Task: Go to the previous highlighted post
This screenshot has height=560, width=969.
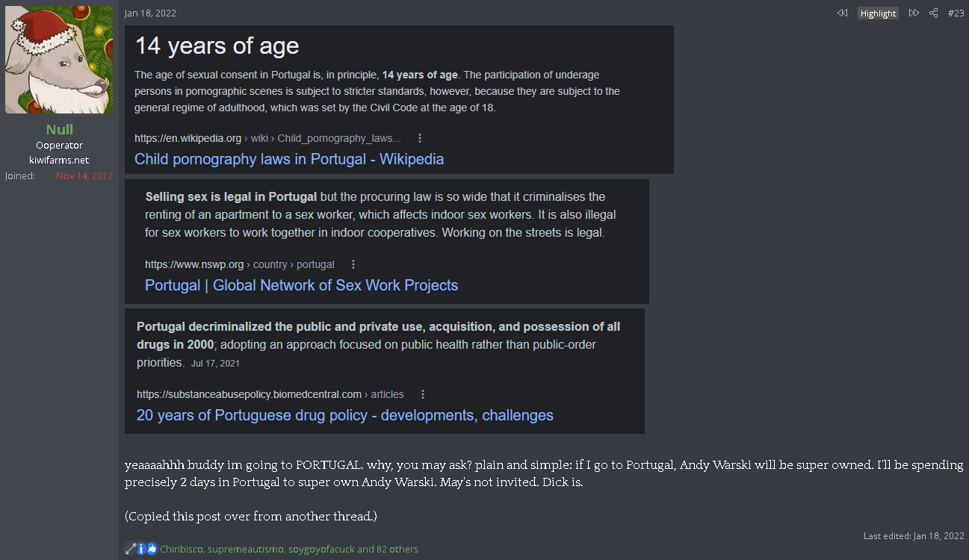Action: pyautogui.click(x=842, y=13)
